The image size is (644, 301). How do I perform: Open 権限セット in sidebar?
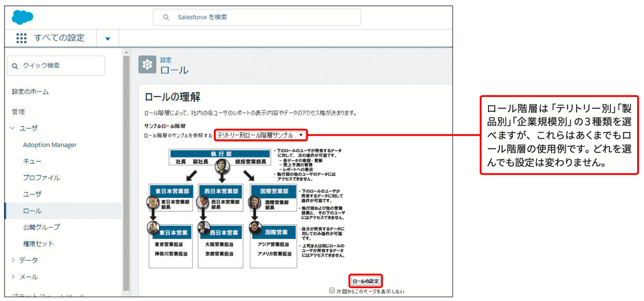(39, 243)
